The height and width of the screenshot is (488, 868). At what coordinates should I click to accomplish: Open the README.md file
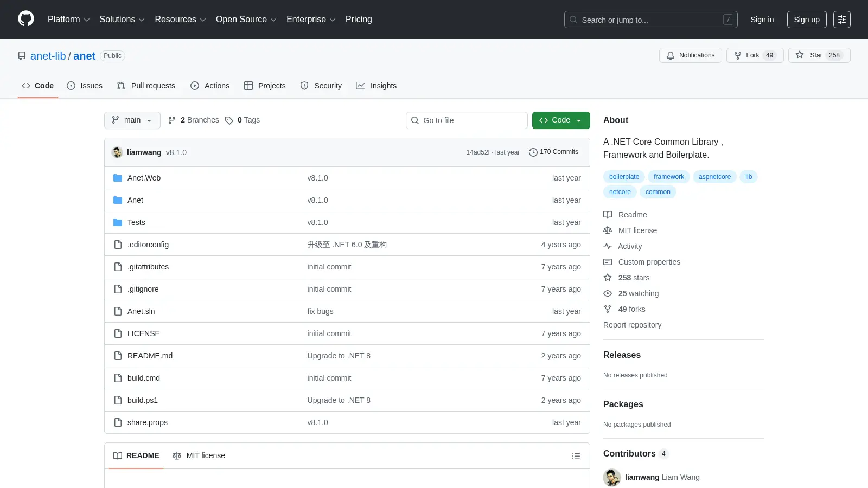pyautogui.click(x=150, y=356)
